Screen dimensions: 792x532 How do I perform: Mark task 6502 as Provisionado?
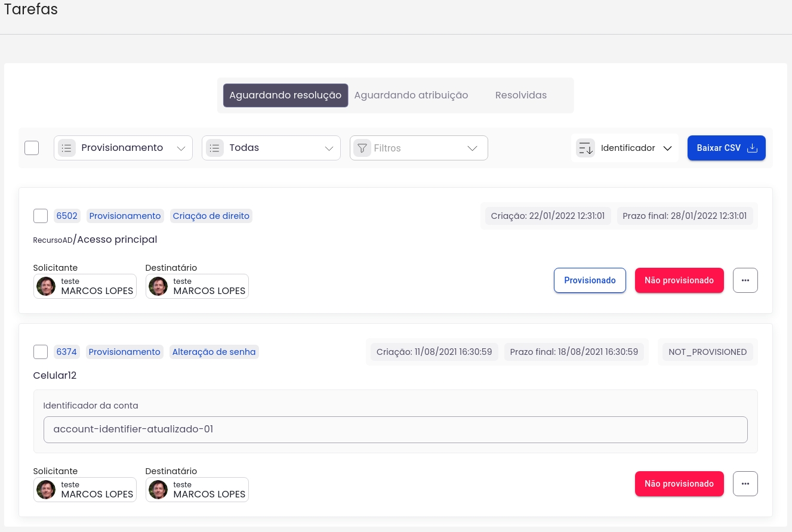pyautogui.click(x=590, y=280)
